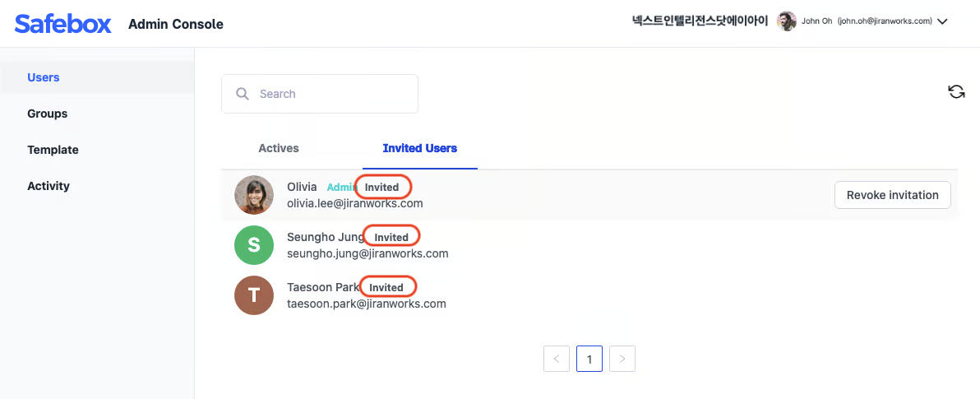Expand the account dropdown chevron
Image resolution: width=980 pixels, height=399 pixels.
coord(942,22)
